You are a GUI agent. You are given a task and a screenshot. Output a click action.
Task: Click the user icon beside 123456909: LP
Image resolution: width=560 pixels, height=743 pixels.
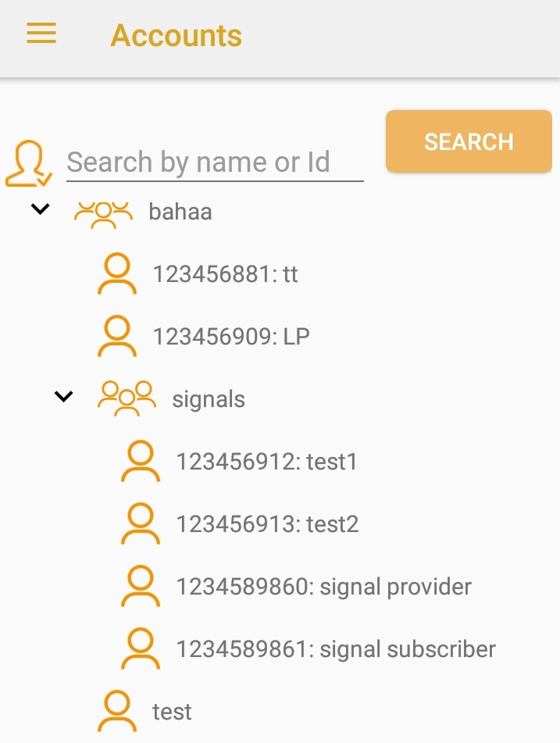click(x=117, y=337)
